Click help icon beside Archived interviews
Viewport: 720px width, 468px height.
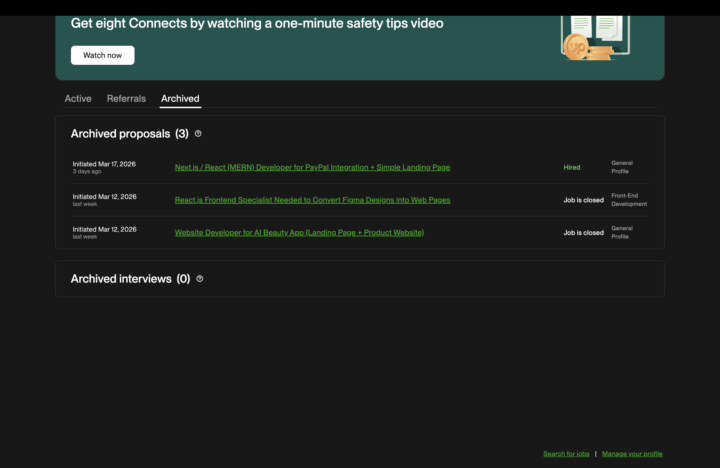200,279
